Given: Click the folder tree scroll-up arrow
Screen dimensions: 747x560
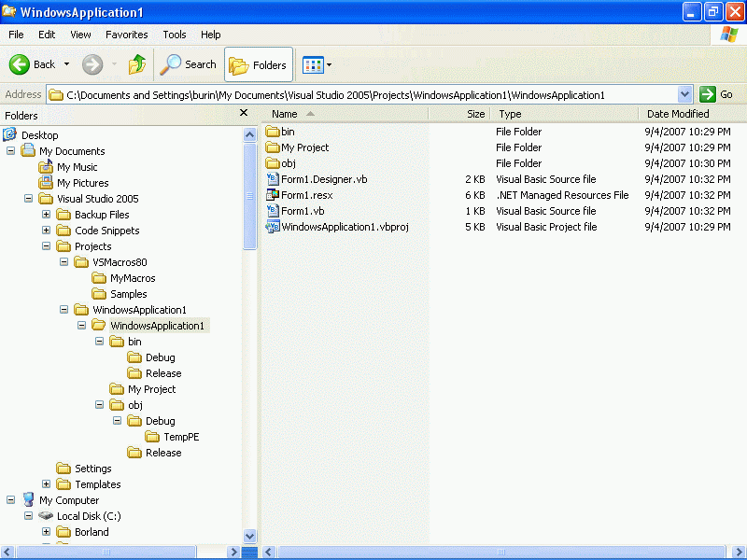Looking at the screenshot, I should 249,134.
